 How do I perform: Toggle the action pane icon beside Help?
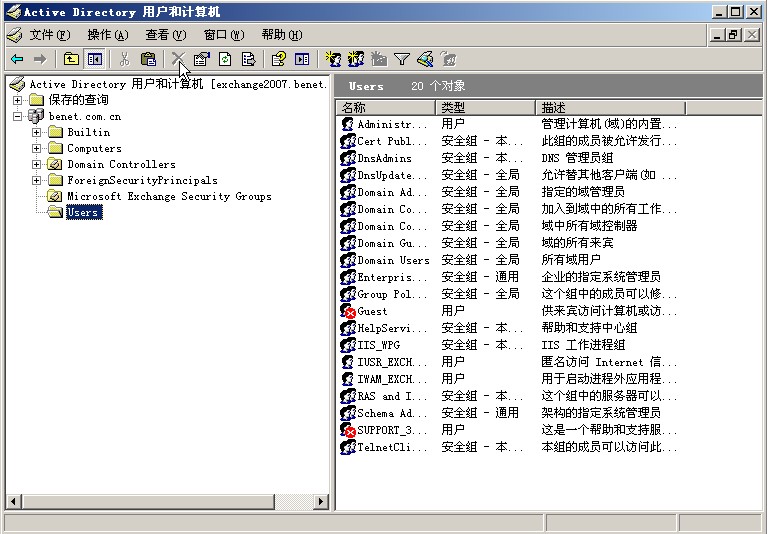[302, 60]
